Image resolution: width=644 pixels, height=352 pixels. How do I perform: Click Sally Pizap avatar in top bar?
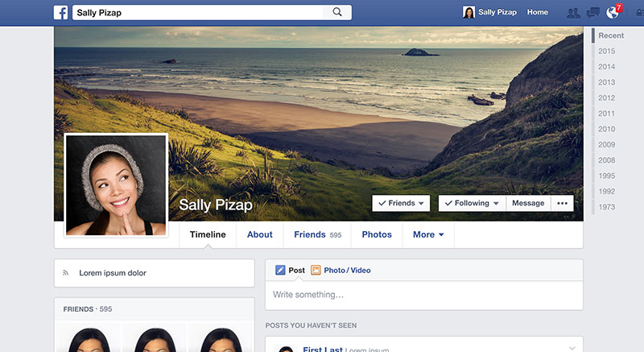point(469,12)
